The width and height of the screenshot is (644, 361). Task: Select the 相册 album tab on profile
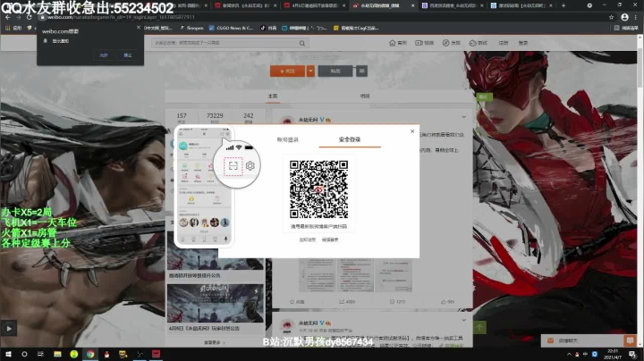coord(365,96)
